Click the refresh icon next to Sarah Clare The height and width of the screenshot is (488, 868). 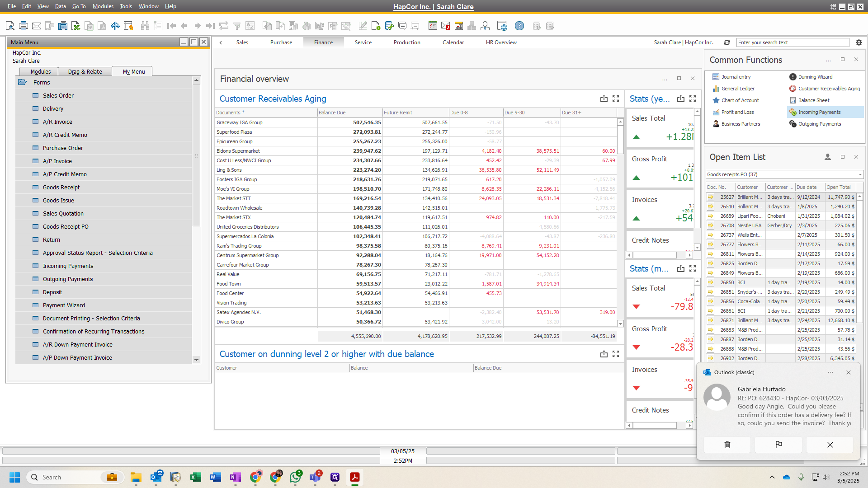tap(727, 42)
